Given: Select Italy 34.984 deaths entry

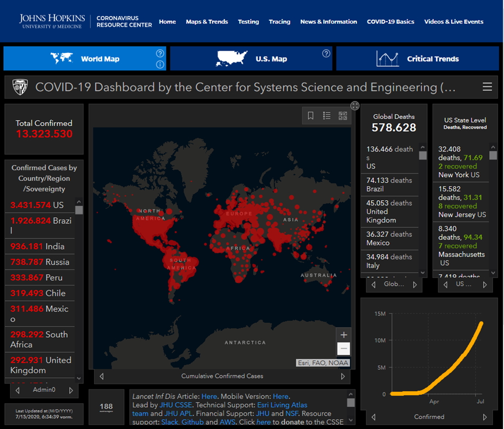Looking at the screenshot, I should point(390,261).
